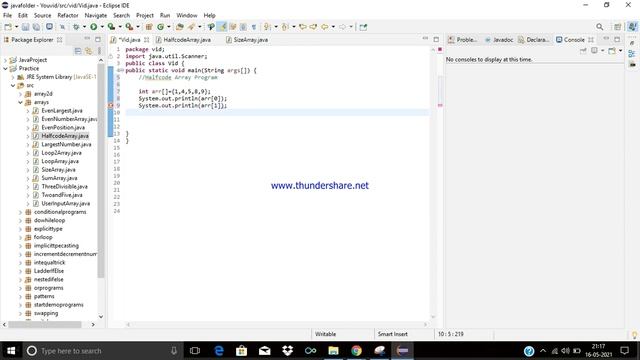640x360 pixels.
Task: Maximize the editor area icon
Action: tap(436, 39)
